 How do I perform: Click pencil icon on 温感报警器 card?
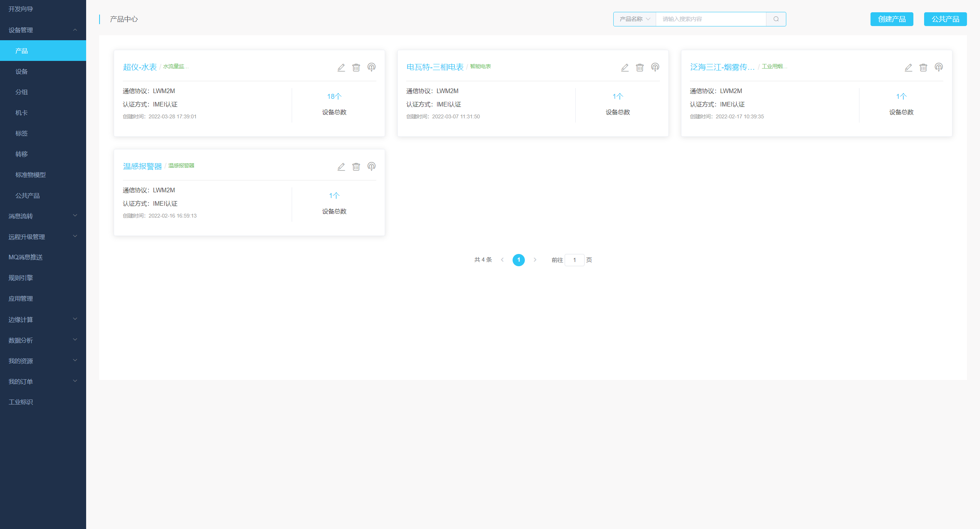(x=341, y=167)
